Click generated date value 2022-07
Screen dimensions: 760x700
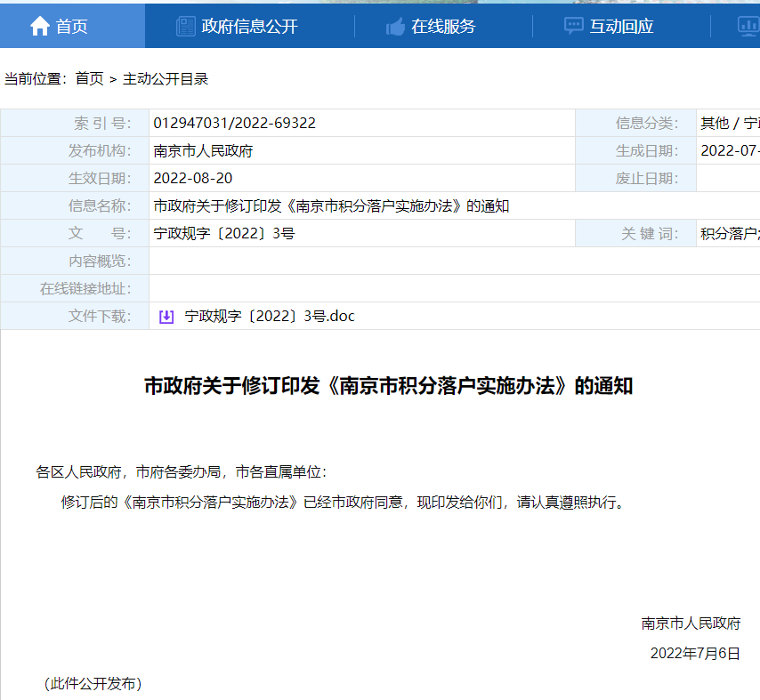(730, 150)
